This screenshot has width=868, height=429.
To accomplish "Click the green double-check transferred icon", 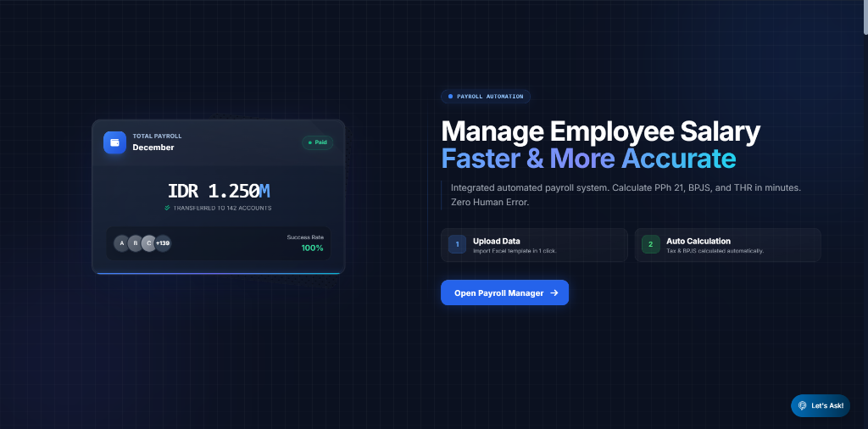I will (x=167, y=208).
